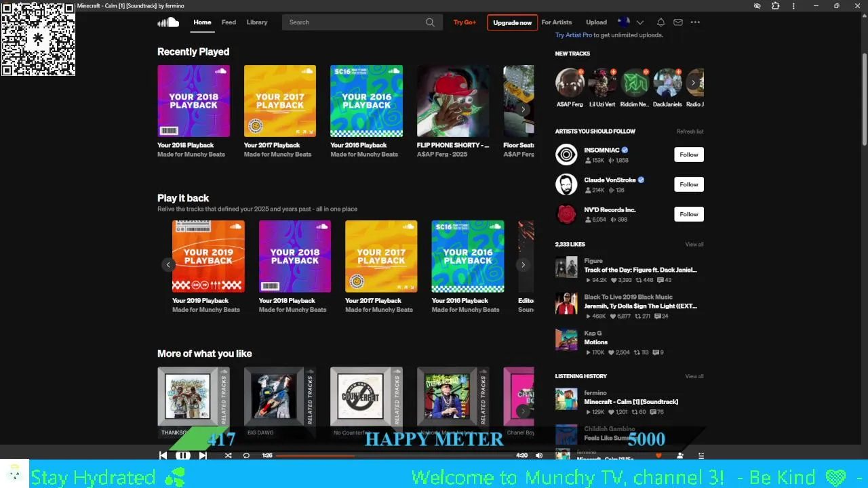The image size is (868, 488).
Task: Click the SoundCloud logo icon
Action: click(168, 22)
